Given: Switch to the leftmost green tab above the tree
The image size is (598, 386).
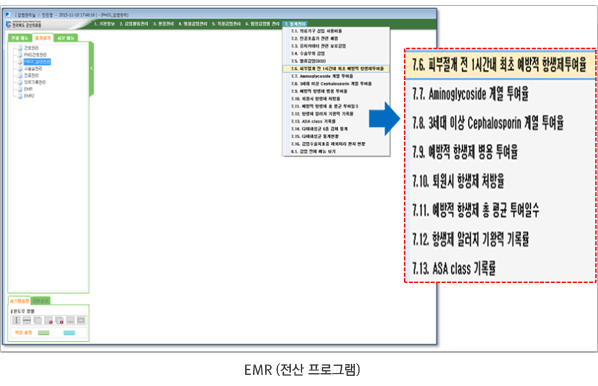Looking at the screenshot, I should 20,38.
